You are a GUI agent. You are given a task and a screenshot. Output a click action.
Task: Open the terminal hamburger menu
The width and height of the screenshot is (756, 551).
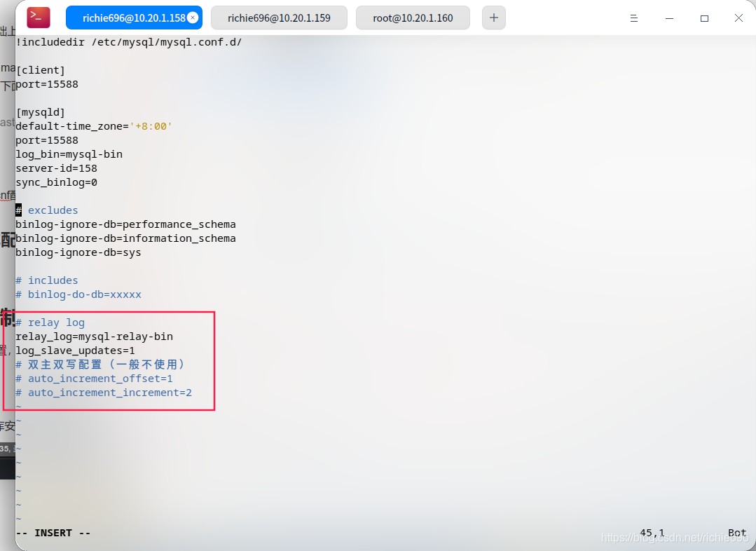point(634,18)
